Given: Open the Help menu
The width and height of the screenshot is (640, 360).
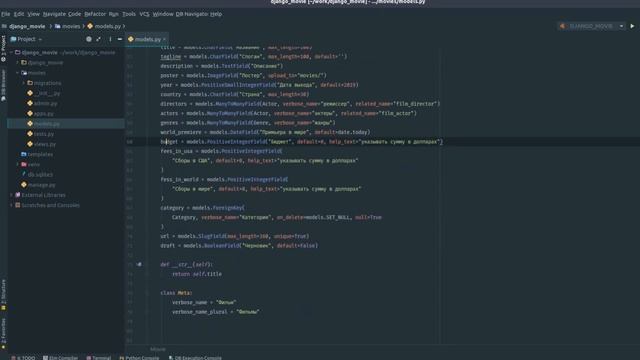Looking at the screenshot, I should (216, 14).
